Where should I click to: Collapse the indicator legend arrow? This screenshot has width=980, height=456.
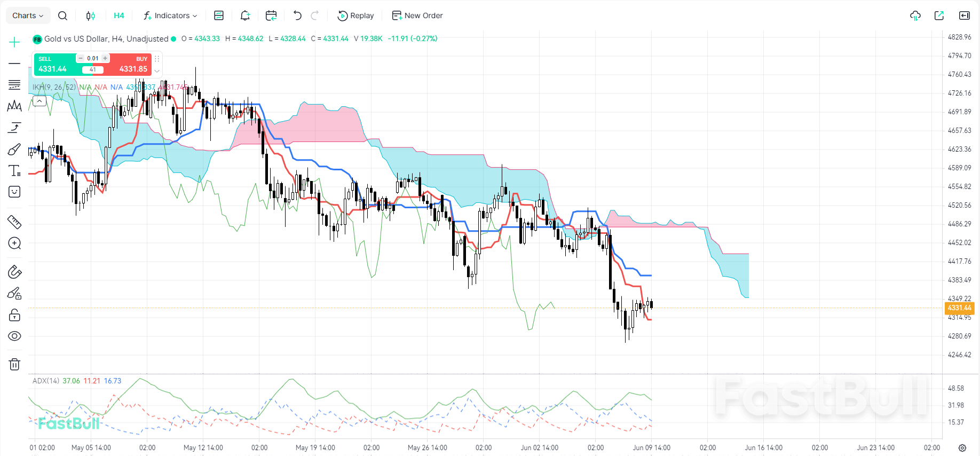click(39, 101)
